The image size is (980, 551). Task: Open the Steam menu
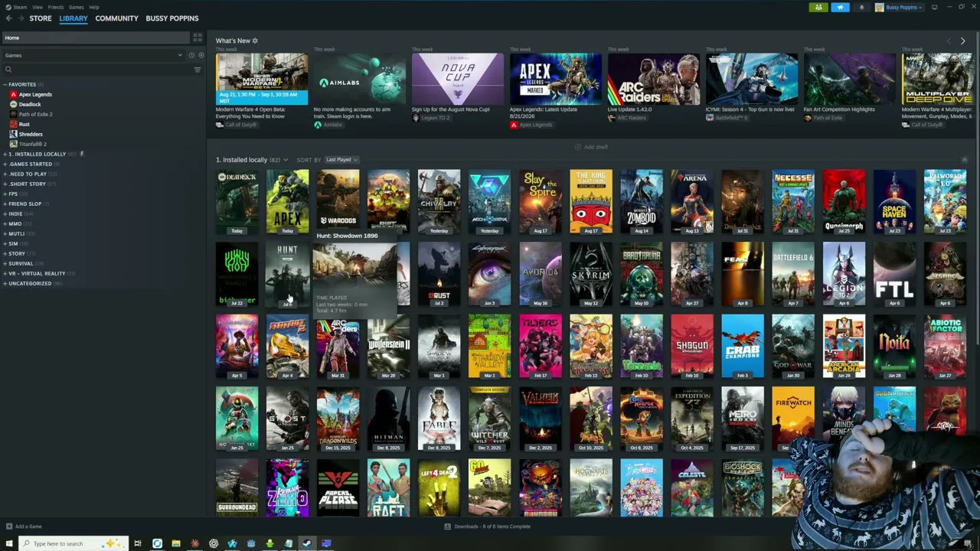point(20,7)
